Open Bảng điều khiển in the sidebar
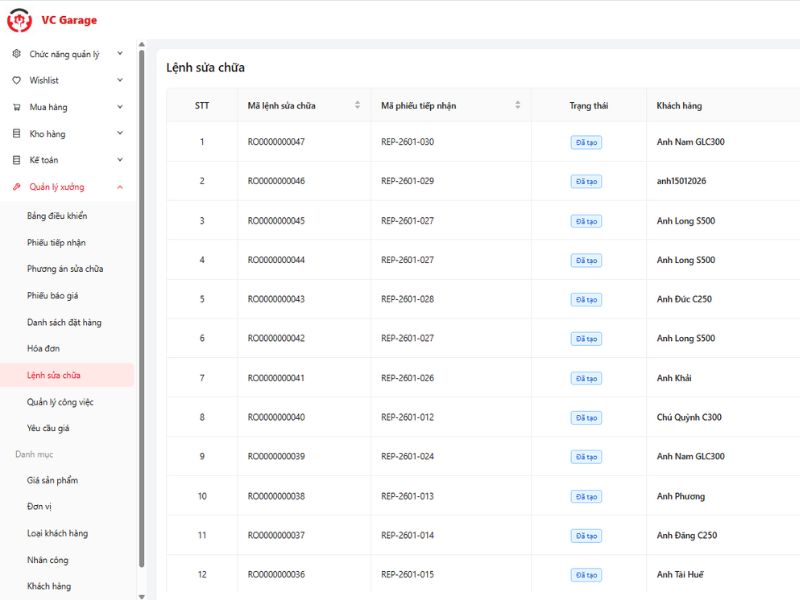 57,215
